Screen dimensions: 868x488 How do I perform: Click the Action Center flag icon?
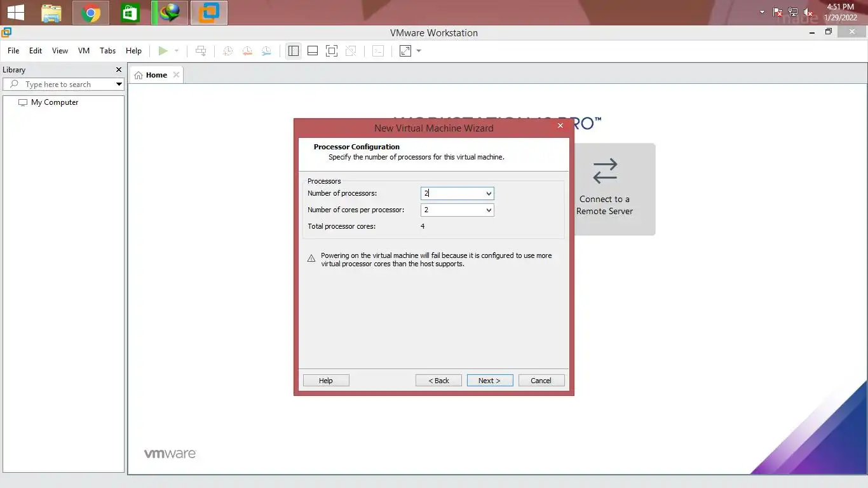tap(777, 12)
